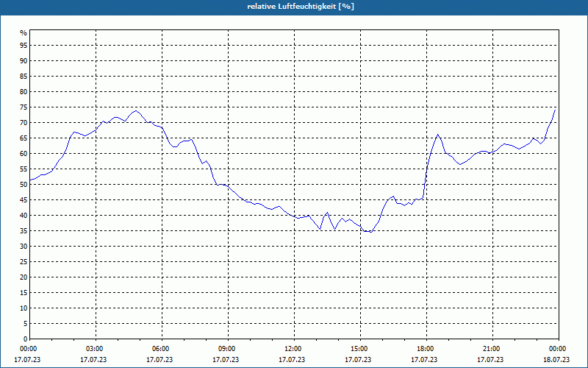Click the y-axis label 65
Viewport: 588px width, 368px height.
tap(24, 138)
